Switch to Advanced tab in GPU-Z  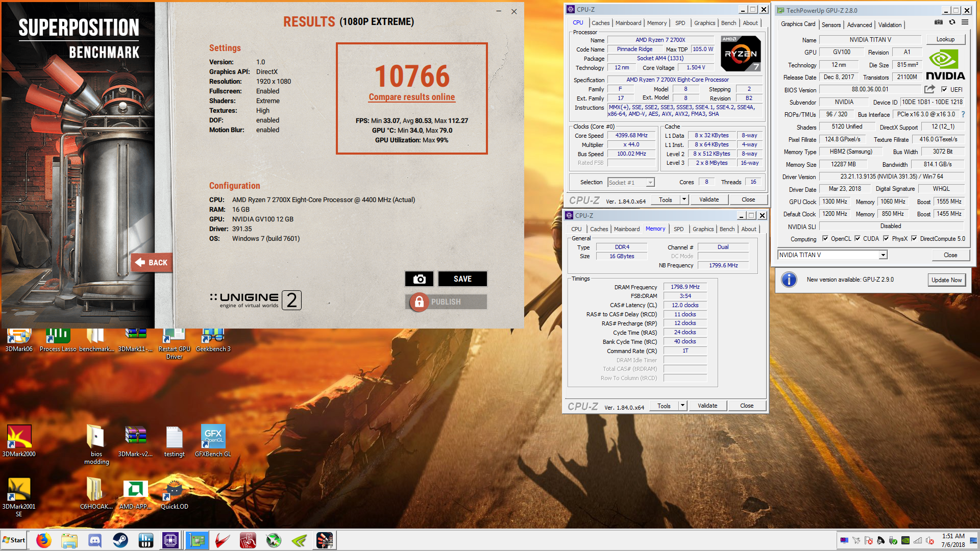pyautogui.click(x=860, y=24)
